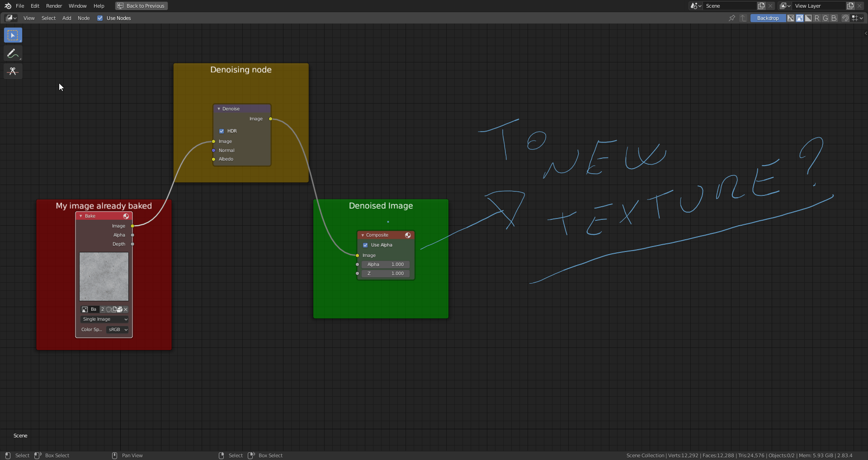Disable HDR in the Denoise node
868x460 pixels.
point(222,131)
